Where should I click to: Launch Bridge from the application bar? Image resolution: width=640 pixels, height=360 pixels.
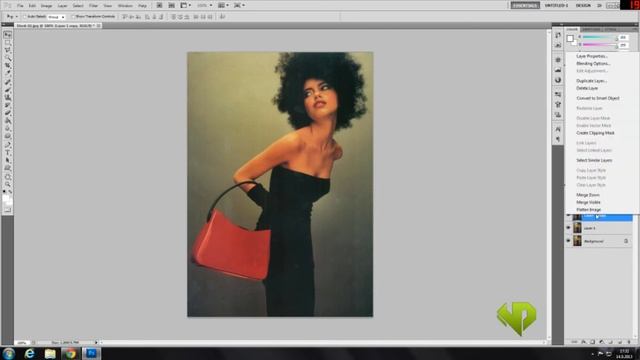160,5
